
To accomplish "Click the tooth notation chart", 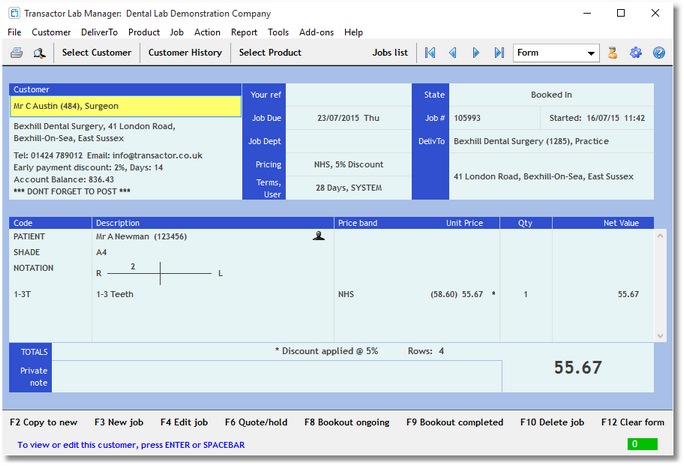I will point(160,274).
